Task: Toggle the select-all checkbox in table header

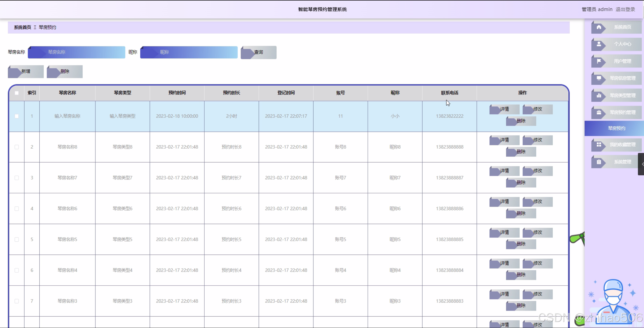Action: click(17, 93)
